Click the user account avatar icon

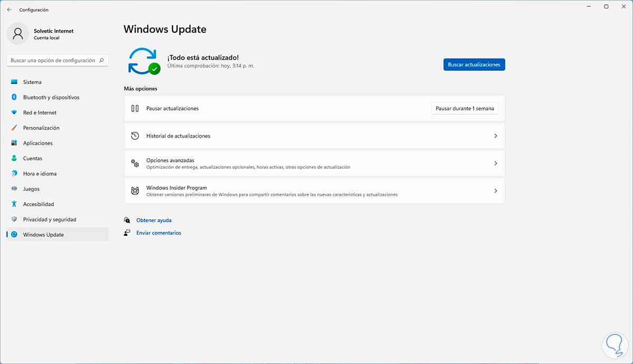click(18, 34)
